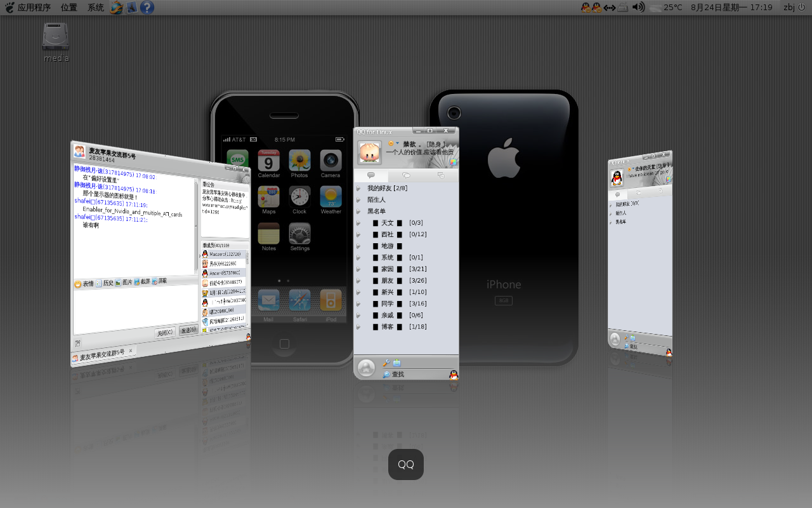The height and width of the screenshot is (508, 812).
Task: Open the wrench settings icon in QQ
Action: pyautogui.click(x=386, y=363)
